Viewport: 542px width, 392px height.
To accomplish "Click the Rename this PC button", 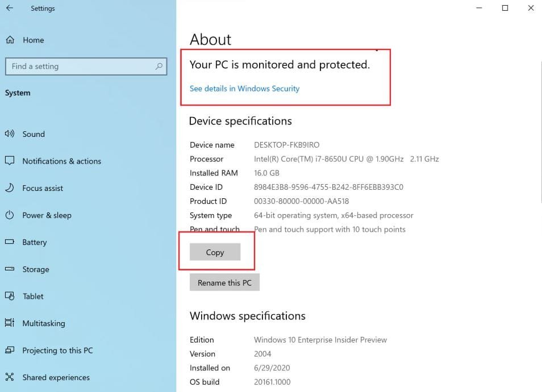I will point(224,282).
